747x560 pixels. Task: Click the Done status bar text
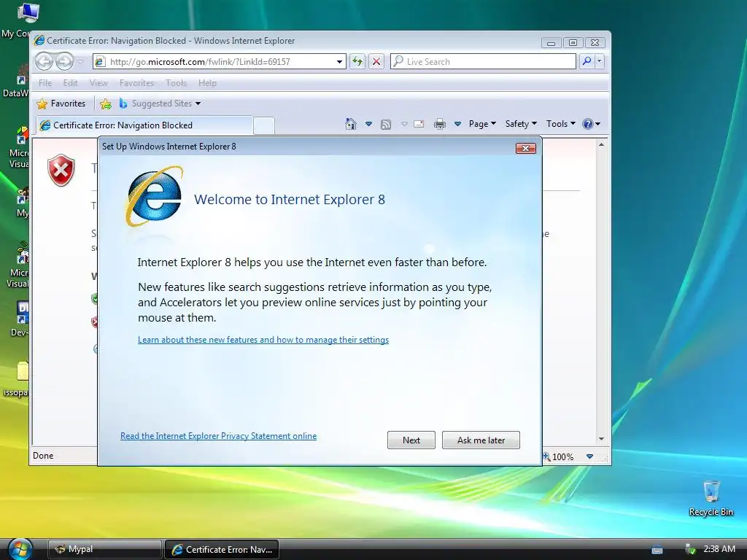pos(43,456)
